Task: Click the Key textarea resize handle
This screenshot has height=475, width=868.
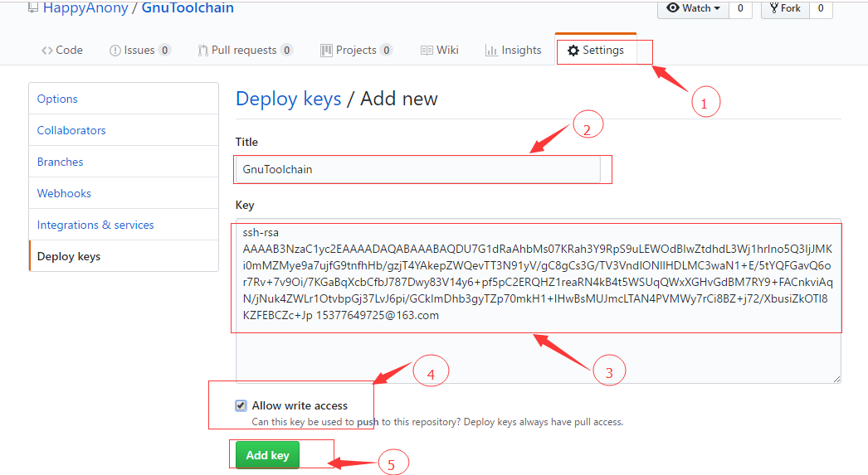Action: [836, 379]
